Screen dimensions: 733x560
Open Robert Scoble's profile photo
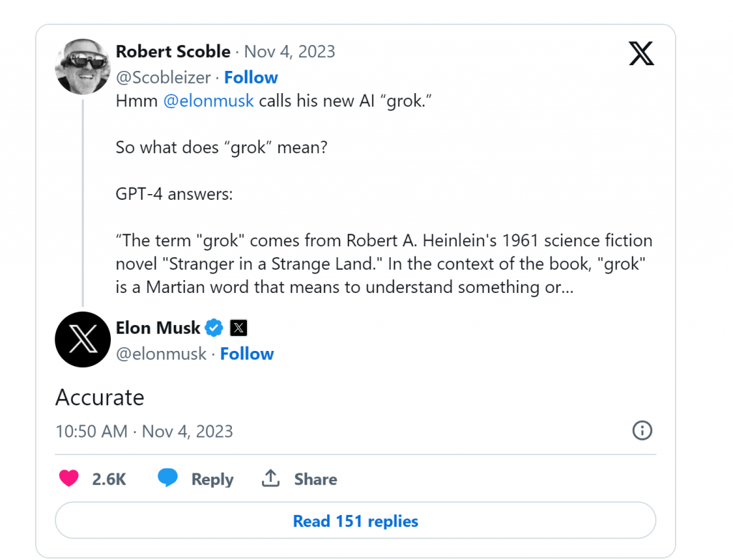(x=82, y=67)
